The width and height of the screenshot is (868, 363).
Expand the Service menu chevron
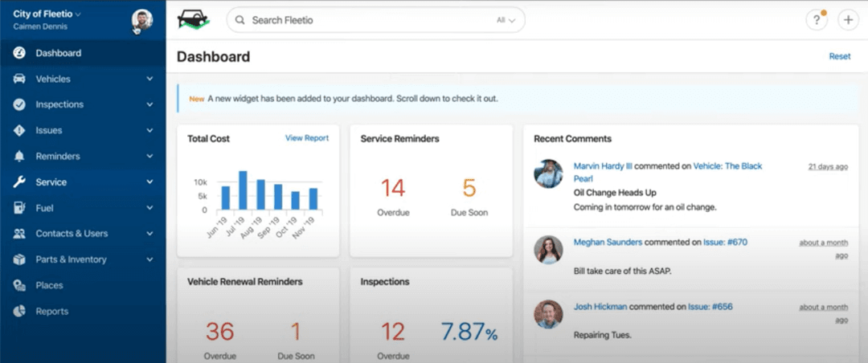coord(149,182)
